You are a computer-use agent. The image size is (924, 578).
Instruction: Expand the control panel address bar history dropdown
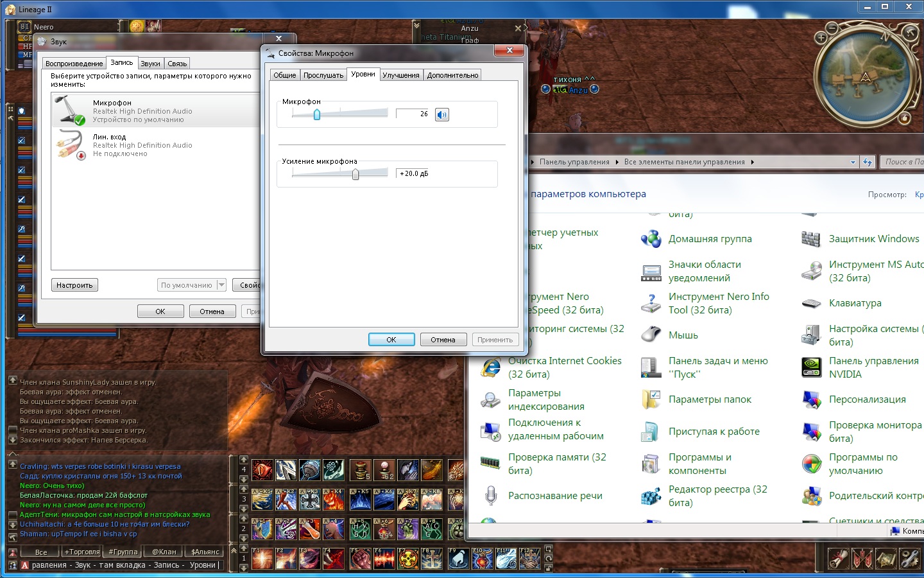click(x=853, y=162)
